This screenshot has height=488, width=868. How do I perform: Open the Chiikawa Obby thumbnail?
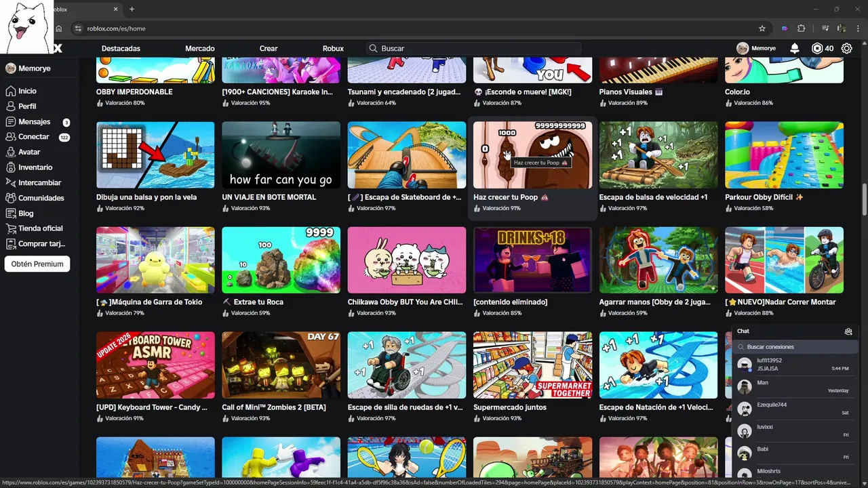coord(407,260)
